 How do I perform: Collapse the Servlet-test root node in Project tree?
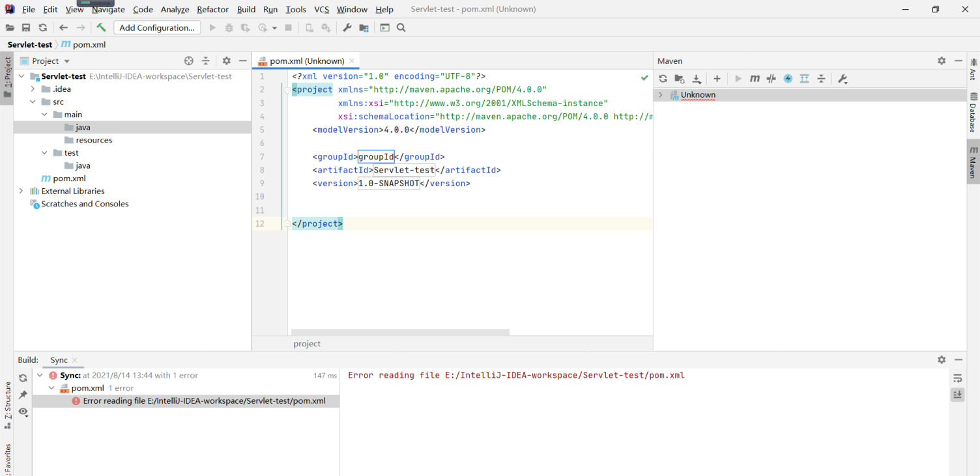pyautogui.click(x=22, y=76)
